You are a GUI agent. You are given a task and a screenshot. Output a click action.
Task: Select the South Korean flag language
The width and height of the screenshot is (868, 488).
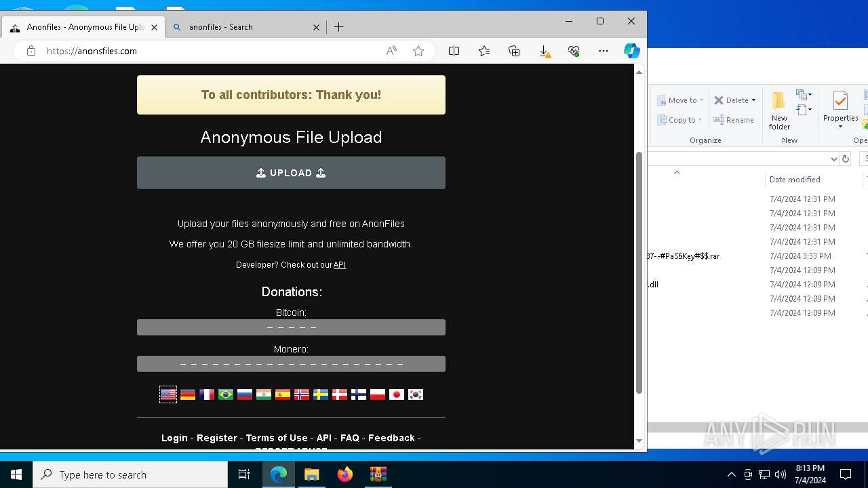416,394
